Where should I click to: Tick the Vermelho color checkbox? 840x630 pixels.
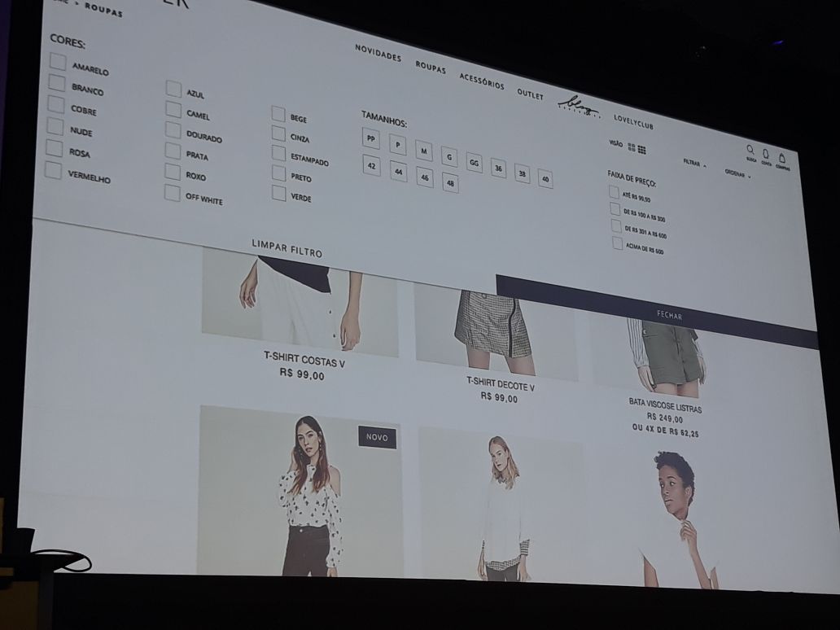point(53,170)
